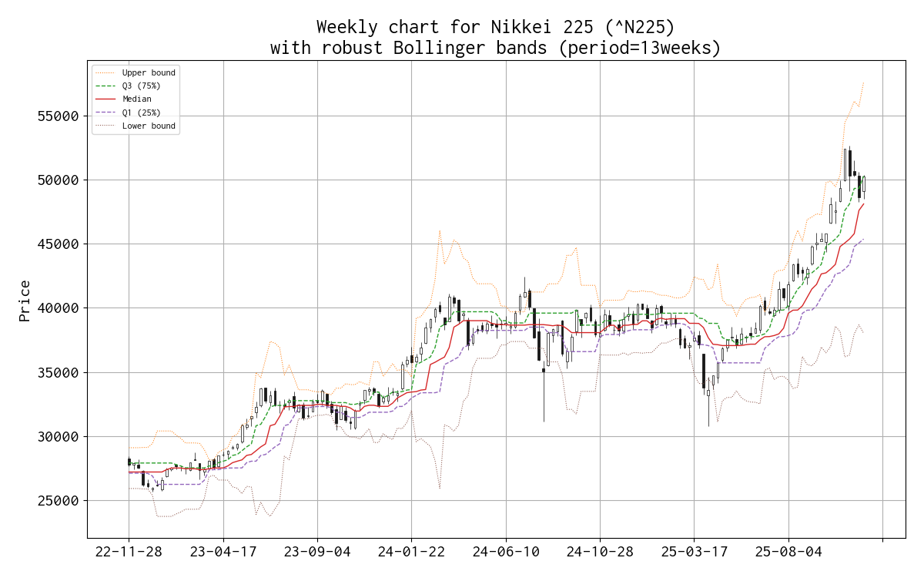Click the 40000 y-axis tick label
924x578 pixels.
(59, 308)
